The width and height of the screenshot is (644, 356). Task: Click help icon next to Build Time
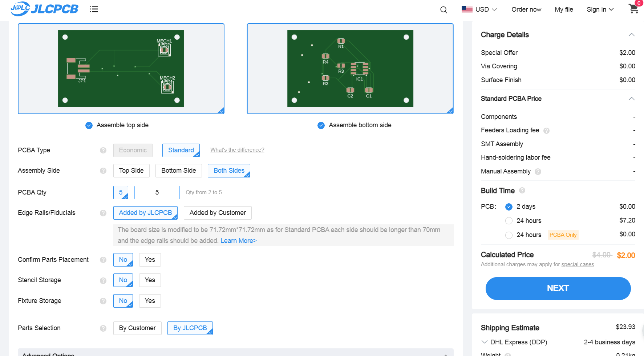tap(522, 191)
